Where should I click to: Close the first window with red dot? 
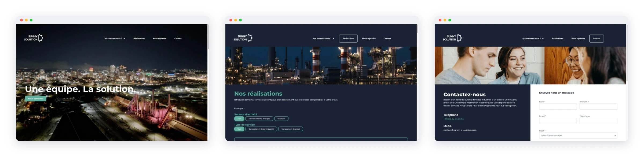click(21, 20)
